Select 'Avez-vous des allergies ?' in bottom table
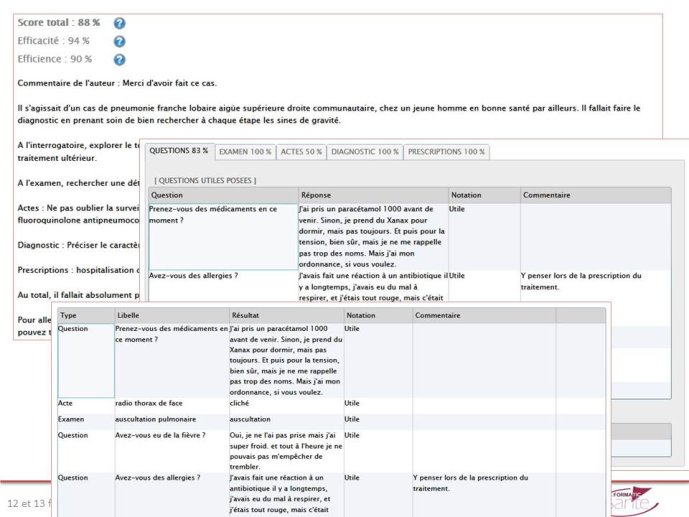The width and height of the screenshot is (689, 517). [157, 478]
